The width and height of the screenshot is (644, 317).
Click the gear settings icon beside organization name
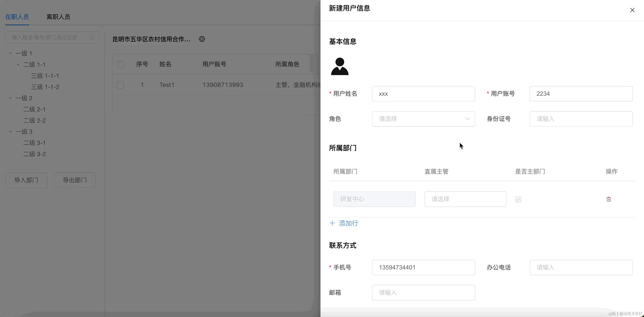click(x=202, y=39)
